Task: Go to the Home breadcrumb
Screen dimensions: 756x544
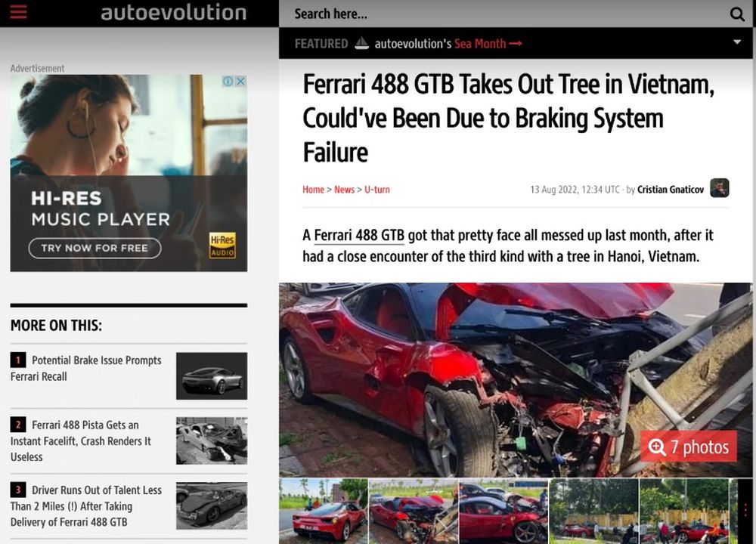Action: point(314,190)
